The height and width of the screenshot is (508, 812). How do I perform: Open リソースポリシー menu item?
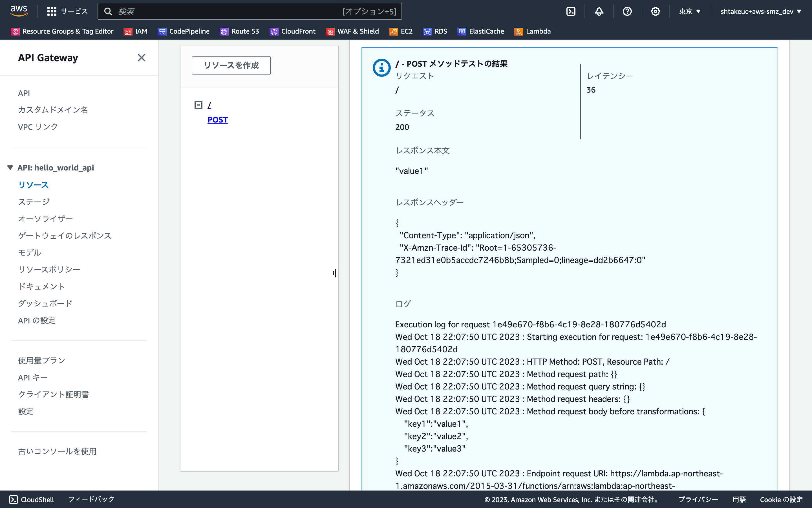pos(49,270)
